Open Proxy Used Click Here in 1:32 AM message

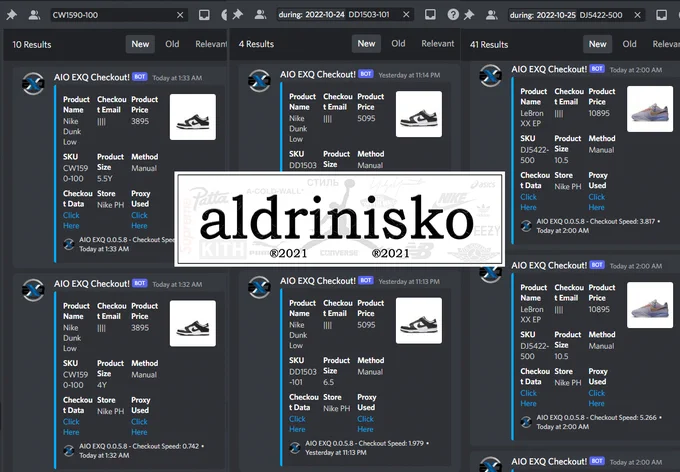(139, 427)
